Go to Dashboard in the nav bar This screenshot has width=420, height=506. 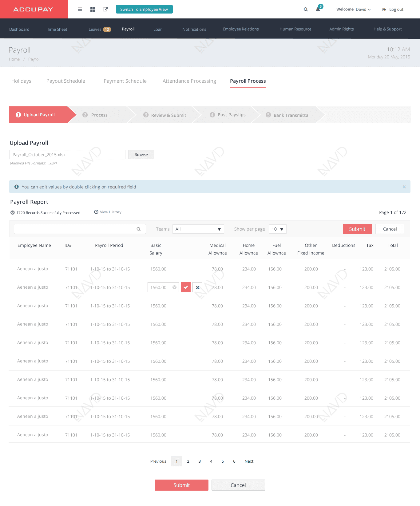19,29
